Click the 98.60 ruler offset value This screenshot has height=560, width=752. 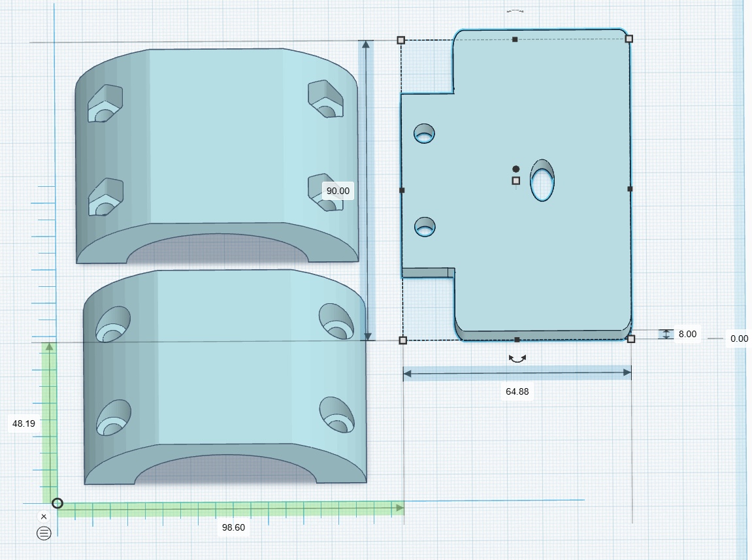pos(233,527)
